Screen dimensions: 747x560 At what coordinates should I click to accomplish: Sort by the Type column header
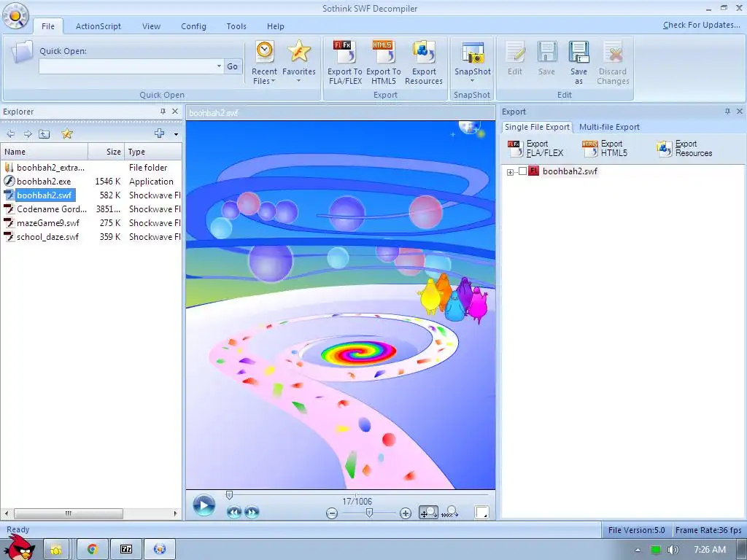[x=153, y=152]
